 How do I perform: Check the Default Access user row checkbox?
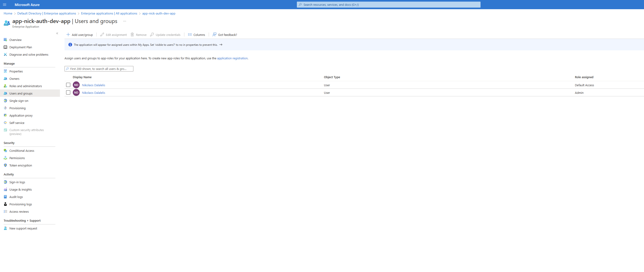pyautogui.click(x=68, y=85)
